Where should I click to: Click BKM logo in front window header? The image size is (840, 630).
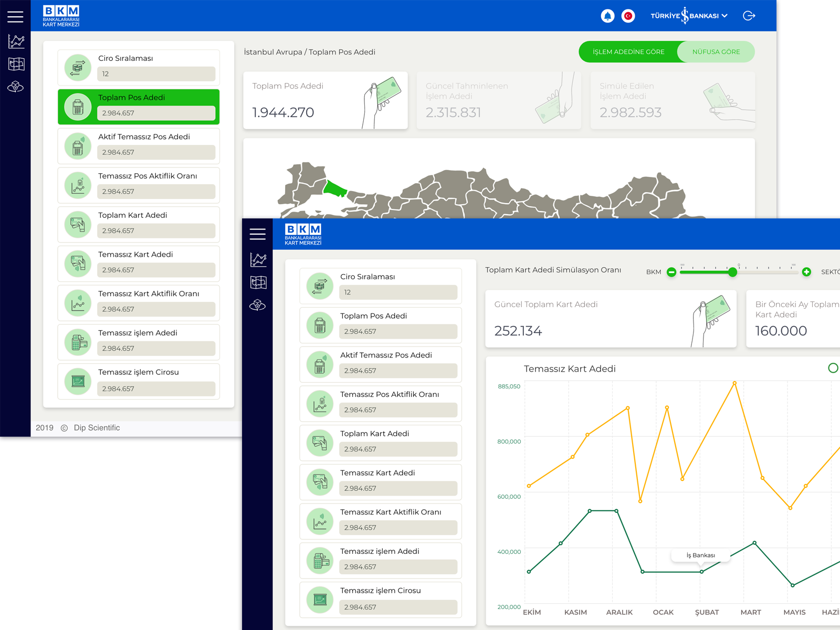click(303, 234)
